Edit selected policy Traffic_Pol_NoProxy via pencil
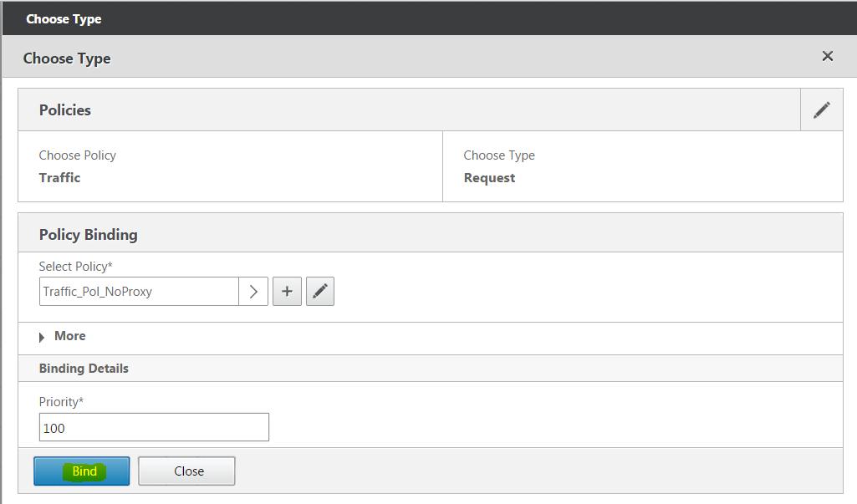857x504 pixels. 320,292
